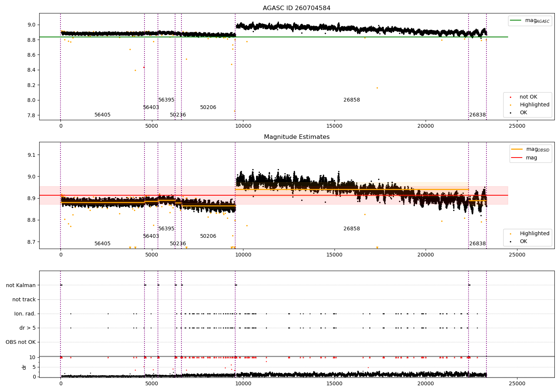Click the 'OBS not OK' axis label
The image size is (560, 392).
click(x=21, y=342)
